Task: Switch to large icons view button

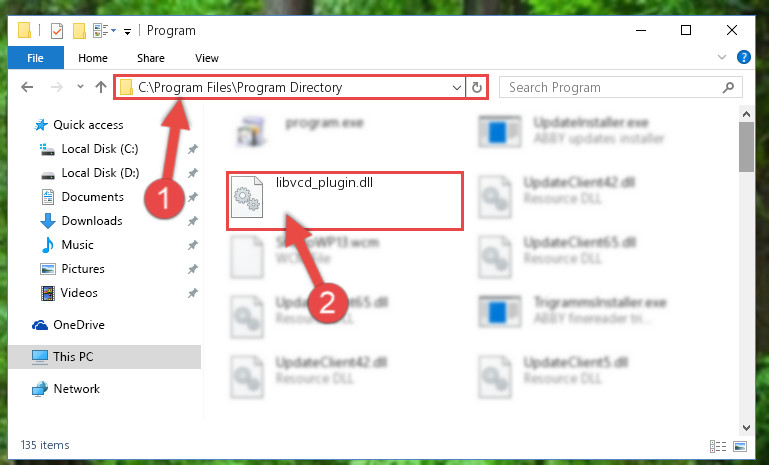Action: point(740,446)
